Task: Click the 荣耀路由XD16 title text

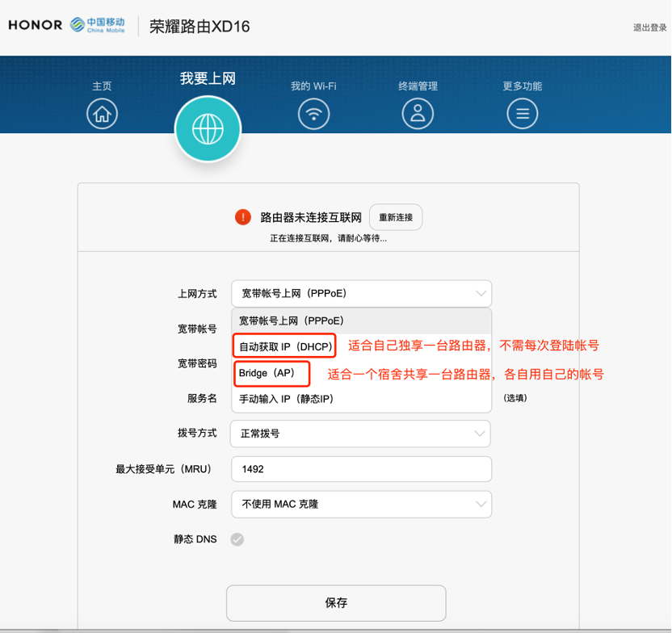Action: tap(199, 27)
